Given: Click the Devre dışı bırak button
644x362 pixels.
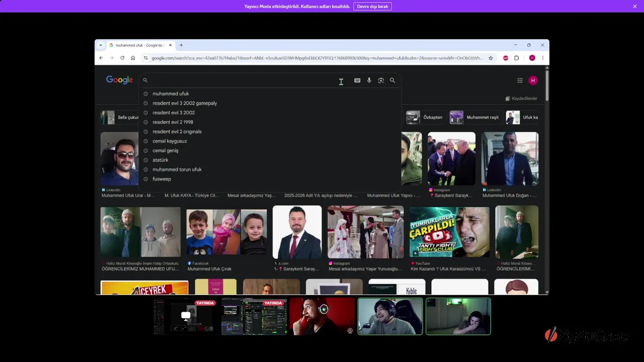Looking at the screenshot, I should [372, 6].
